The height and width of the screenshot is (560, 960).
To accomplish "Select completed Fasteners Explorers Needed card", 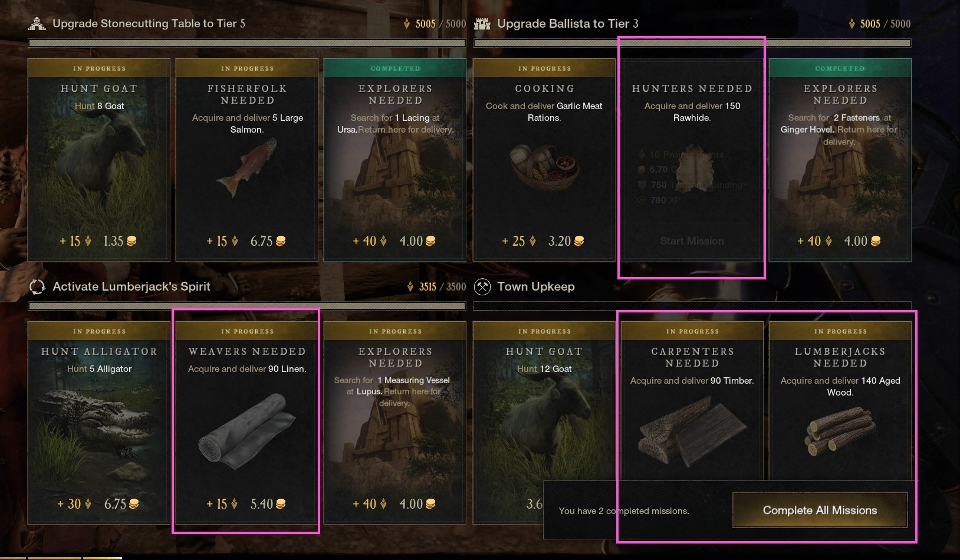I will tap(840, 160).
